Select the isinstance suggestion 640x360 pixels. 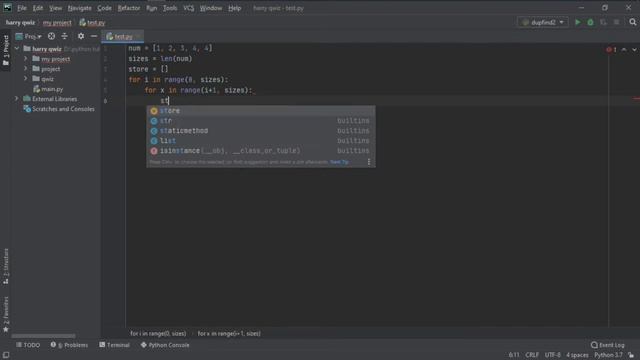pyautogui.click(x=261, y=151)
